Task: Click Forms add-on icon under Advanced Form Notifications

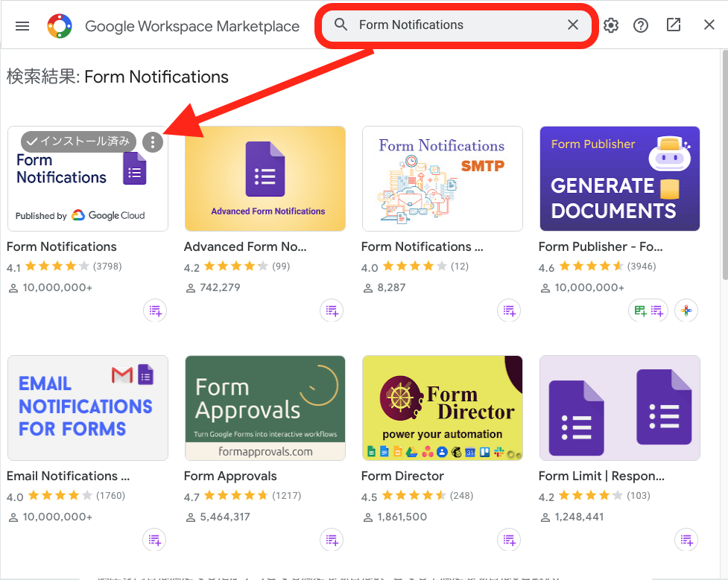Action: point(332,310)
